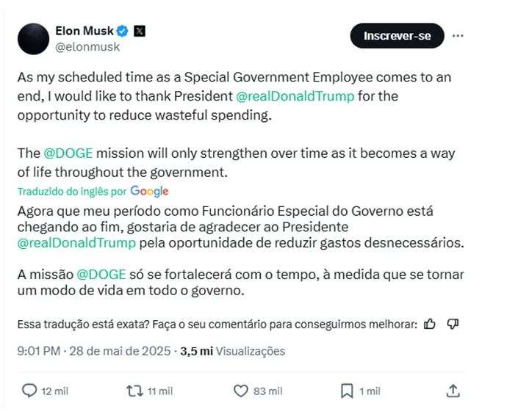This screenshot has height=420, width=507.
Task: Open the @DOGE mention in the English text
Action: pos(68,153)
